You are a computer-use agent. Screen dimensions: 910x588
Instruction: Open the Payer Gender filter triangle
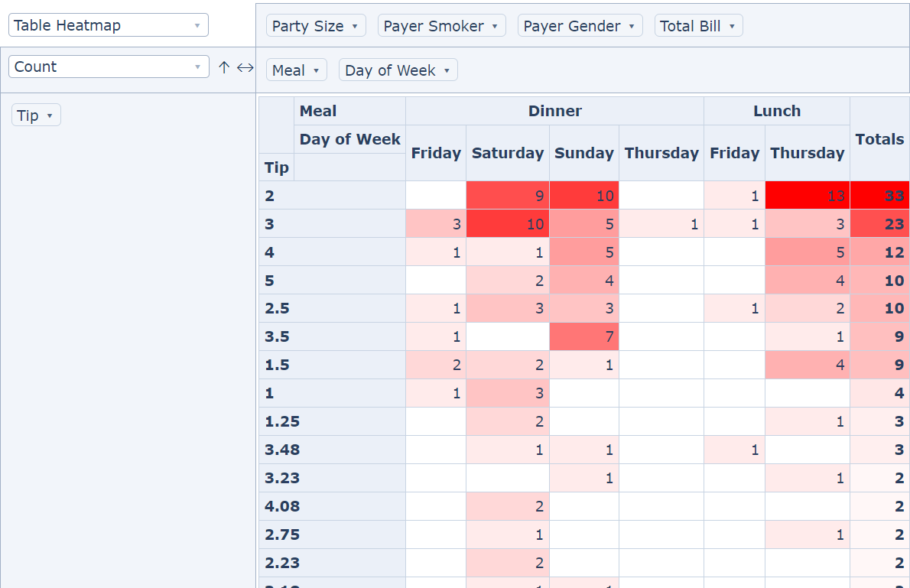click(x=632, y=27)
